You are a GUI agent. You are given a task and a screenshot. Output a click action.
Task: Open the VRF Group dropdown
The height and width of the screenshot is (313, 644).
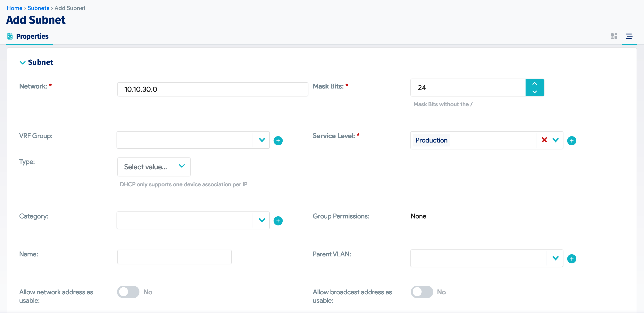(x=262, y=140)
